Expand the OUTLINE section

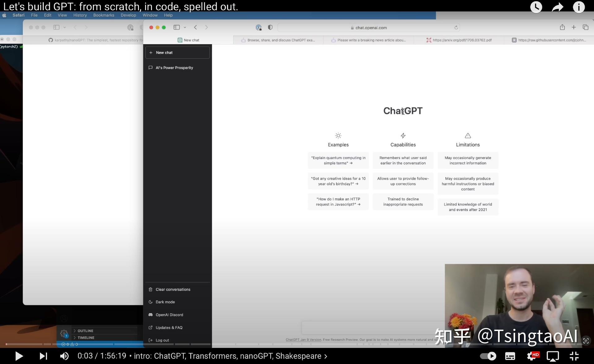coord(85,331)
